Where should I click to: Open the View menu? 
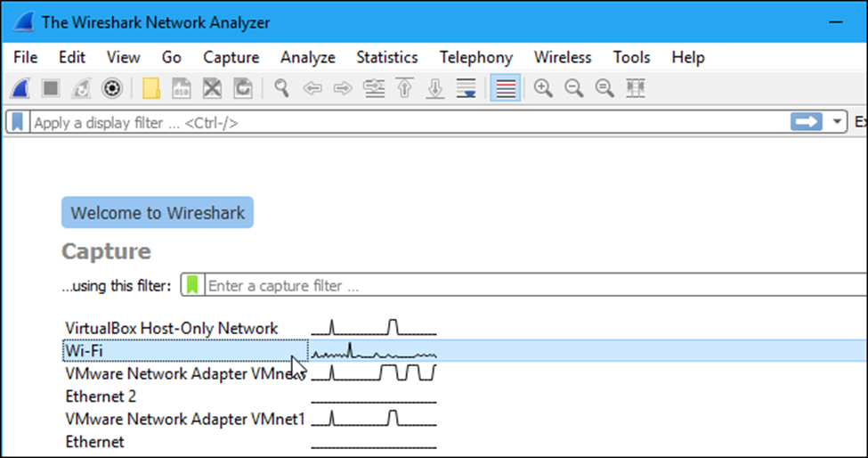pyautogui.click(x=124, y=57)
